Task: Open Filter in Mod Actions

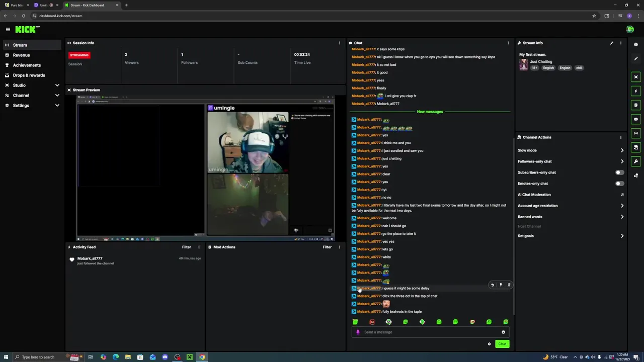Action: (327, 247)
